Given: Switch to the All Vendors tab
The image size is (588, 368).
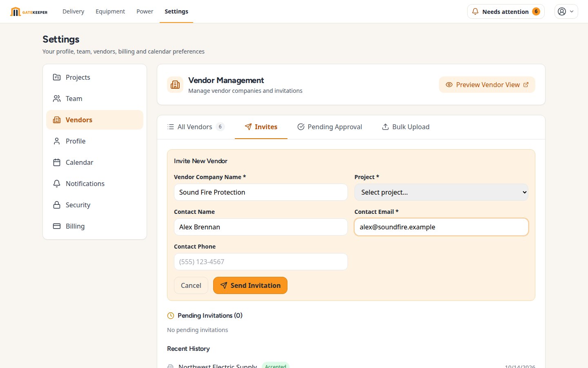Looking at the screenshot, I should 196,127.
